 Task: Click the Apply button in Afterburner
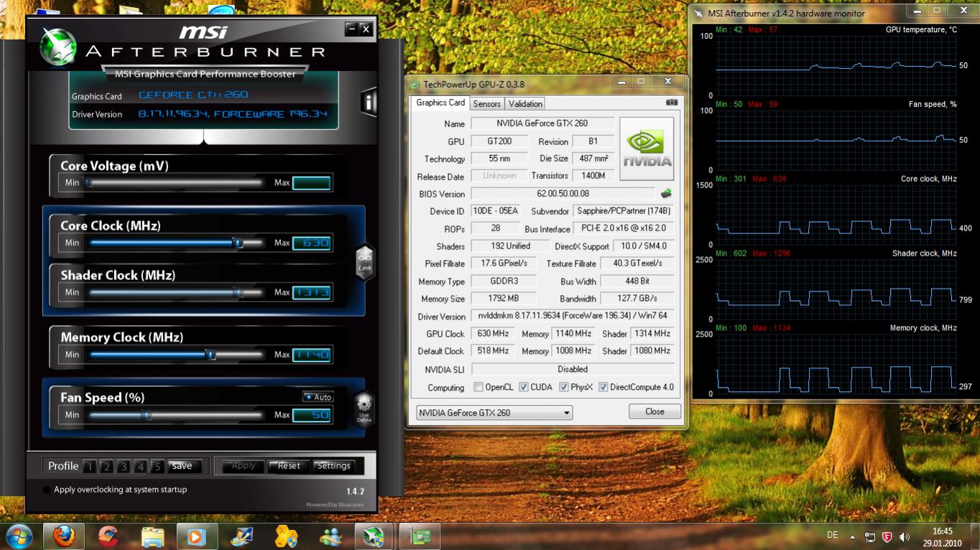point(244,466)
